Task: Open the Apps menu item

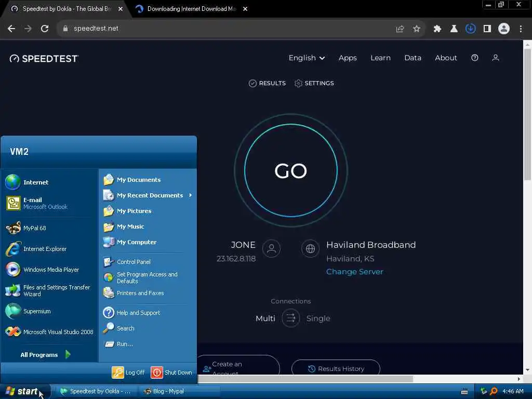Action: pyautogui.click(x=348, y=58)
